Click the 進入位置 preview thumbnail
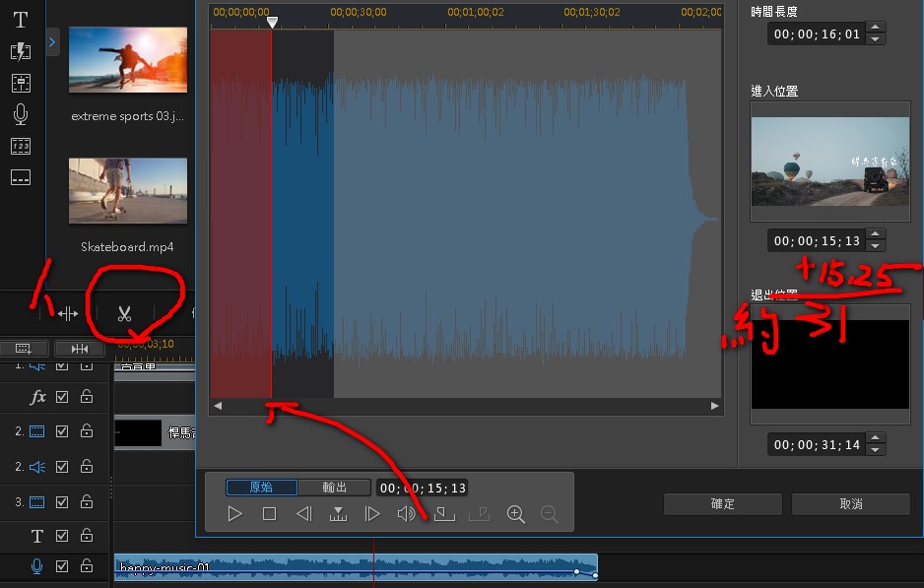This screenshot has width=924, height=588. click(830, 162)
